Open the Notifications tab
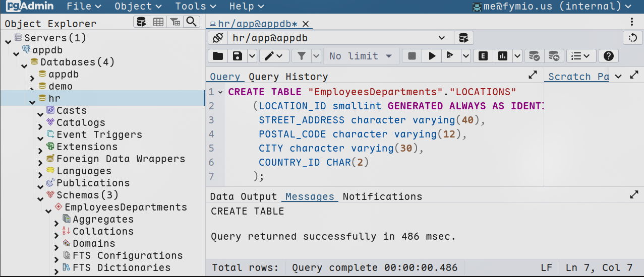 (382, 196)
